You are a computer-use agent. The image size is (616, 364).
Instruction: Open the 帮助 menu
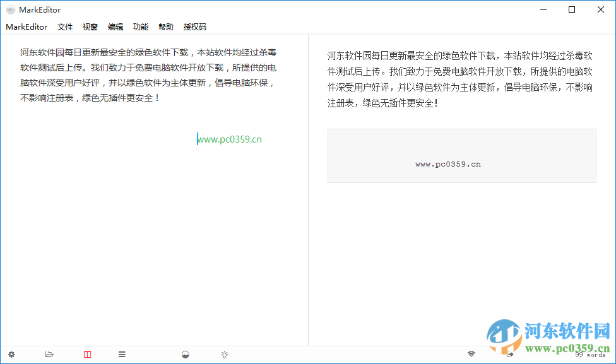[x=165, y=26]
